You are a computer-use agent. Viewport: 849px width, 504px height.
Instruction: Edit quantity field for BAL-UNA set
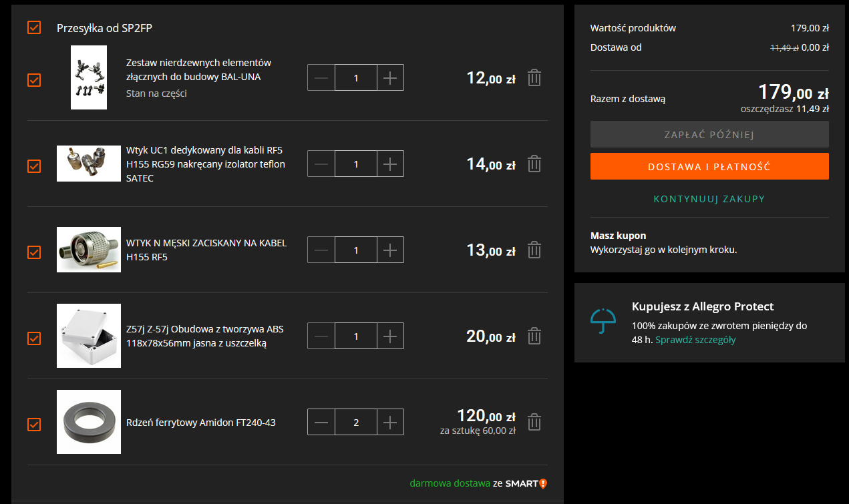(356, 77)
